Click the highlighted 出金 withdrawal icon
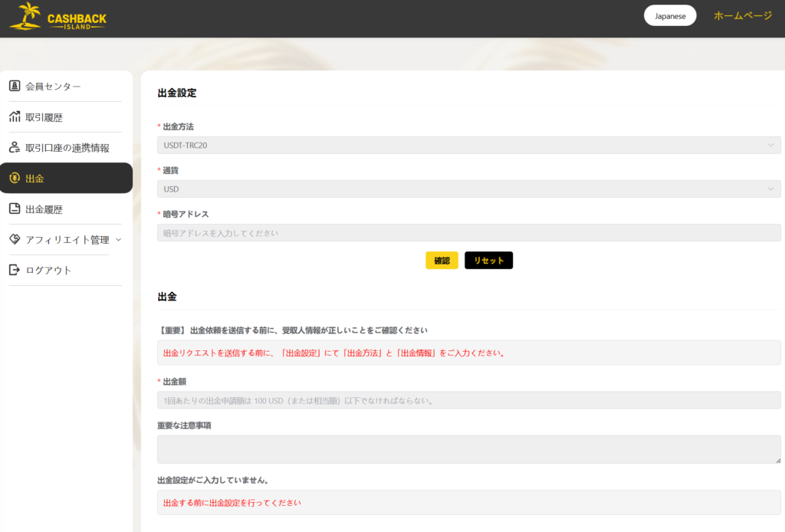The image size is (785, 532). pyautogui.click(x=14, y=178)
